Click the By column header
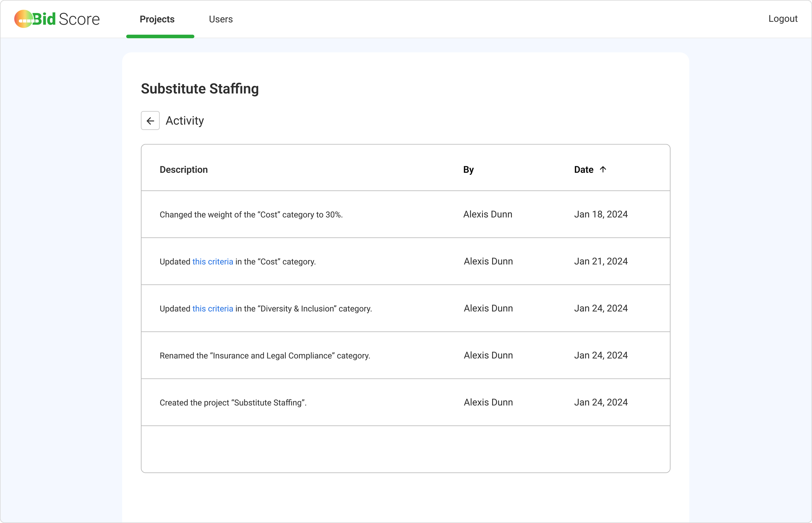Image resolution: width=812 pixels, height=523 pixels. (468, 169)
